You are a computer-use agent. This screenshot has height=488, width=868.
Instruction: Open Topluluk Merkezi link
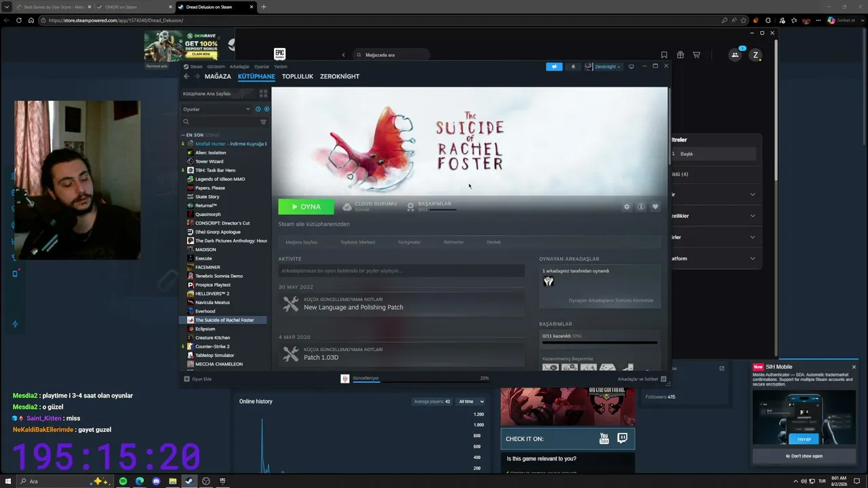tap(357, 242)
